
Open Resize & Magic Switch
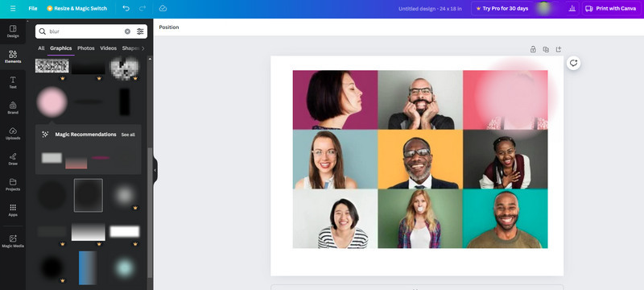[76, 8]
